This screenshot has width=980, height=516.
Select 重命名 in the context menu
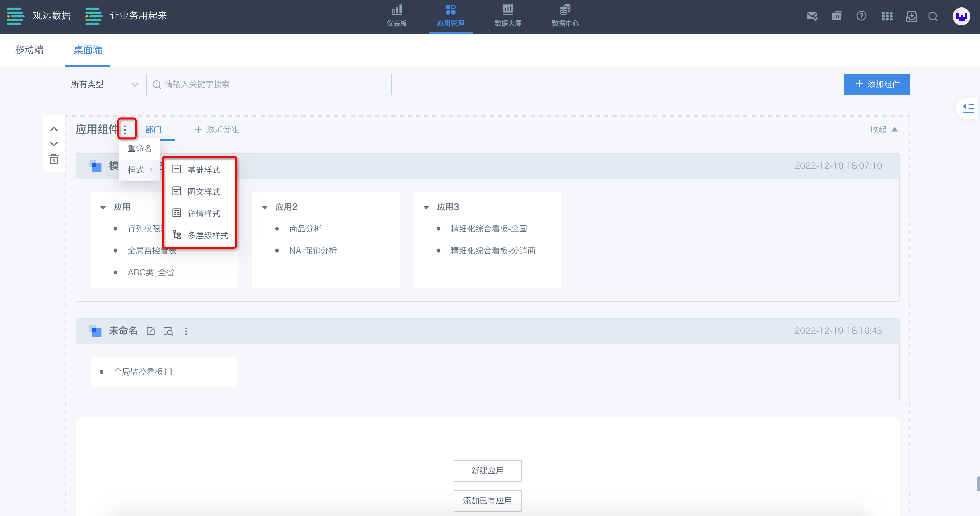[139, 148]
